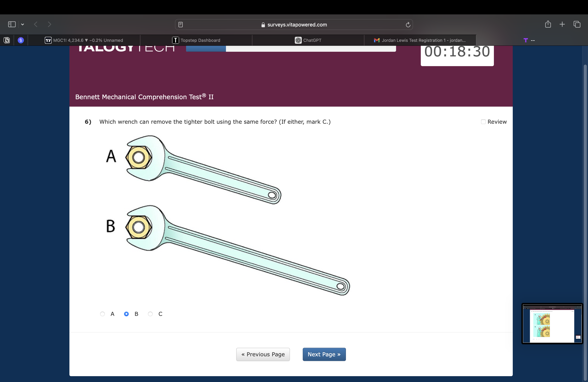Click the browser forward arrow
The image size is (588, 382).
pyautogui.click(x=49, y=24)
